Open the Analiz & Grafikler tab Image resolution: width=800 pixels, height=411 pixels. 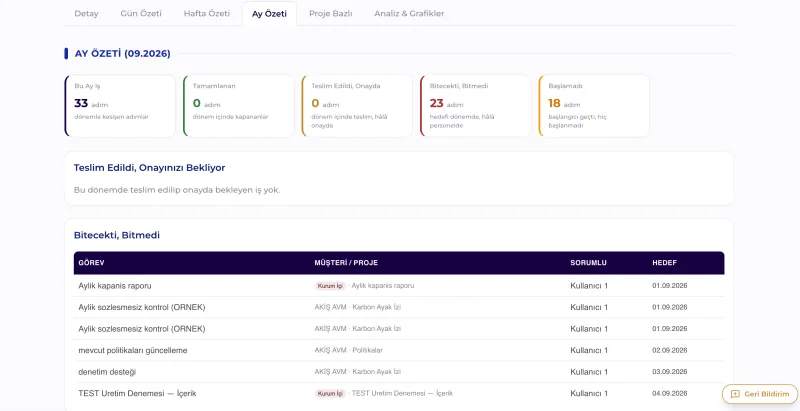[x=409, y=14]
